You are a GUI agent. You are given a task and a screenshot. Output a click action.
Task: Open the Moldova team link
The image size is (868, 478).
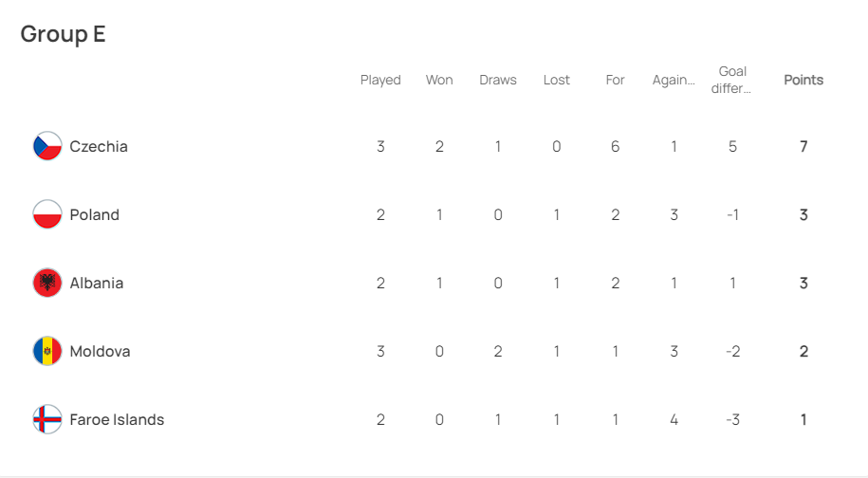click(100, 351)
